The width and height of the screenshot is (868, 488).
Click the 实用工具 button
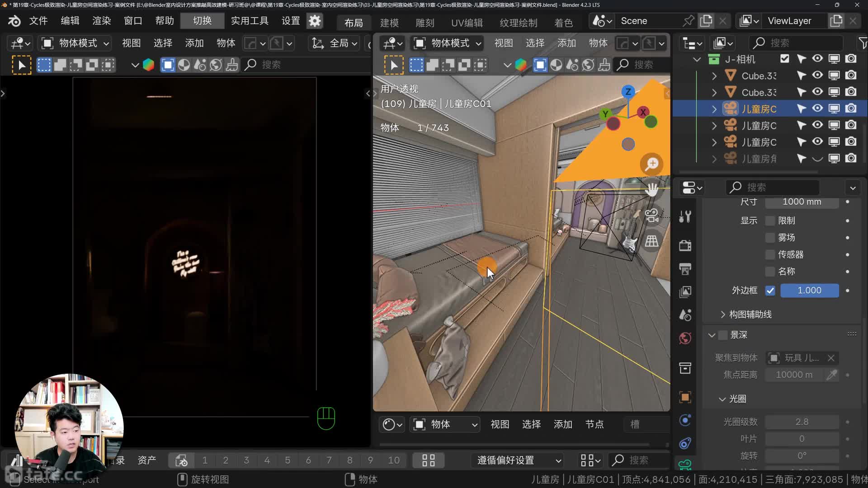tap(250, 21)
